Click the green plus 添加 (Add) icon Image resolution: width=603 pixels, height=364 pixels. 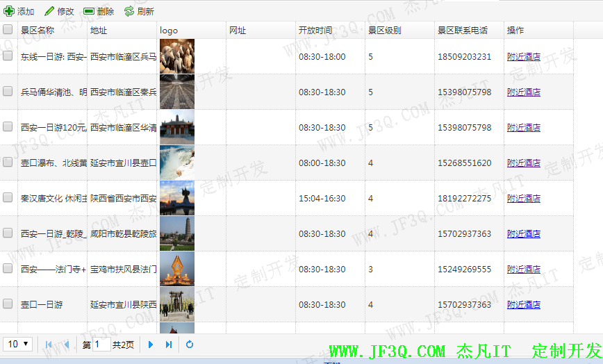(8, 11)
